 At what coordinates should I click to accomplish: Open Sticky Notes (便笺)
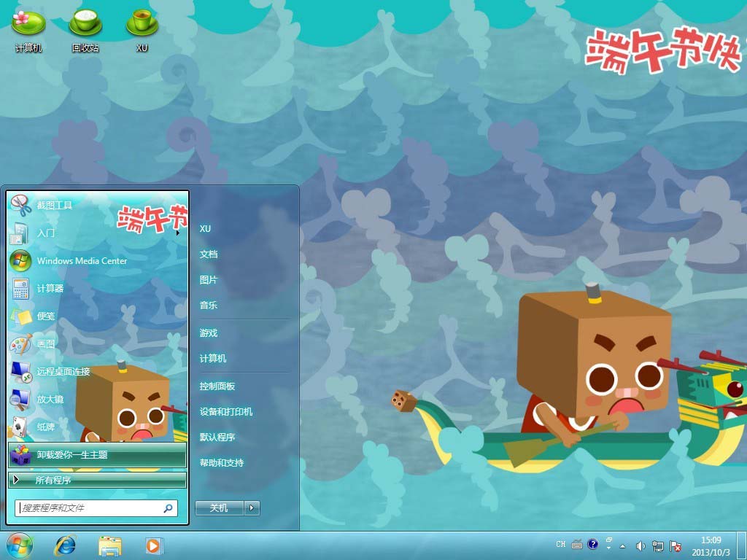pyautogui.click(x=45, y=316)
